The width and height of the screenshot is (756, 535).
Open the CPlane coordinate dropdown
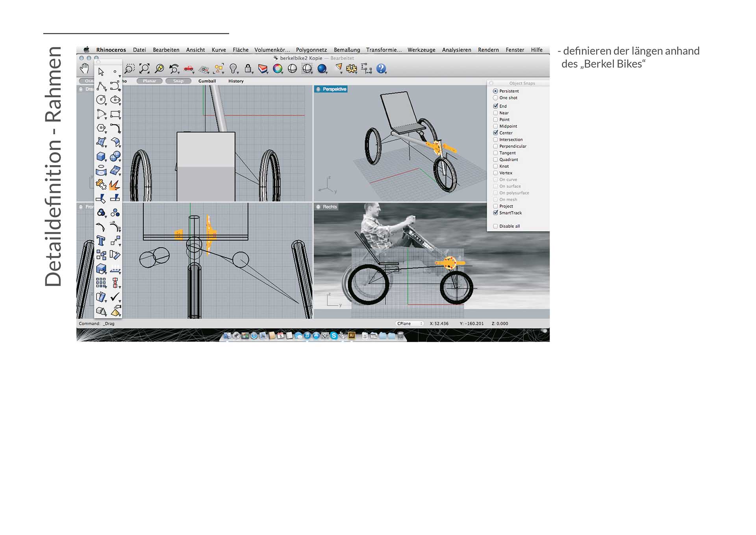409,323
